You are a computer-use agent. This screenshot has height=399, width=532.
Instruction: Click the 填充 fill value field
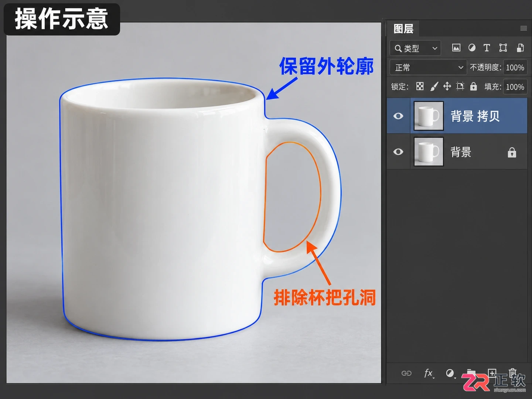[x=515, y=87]
